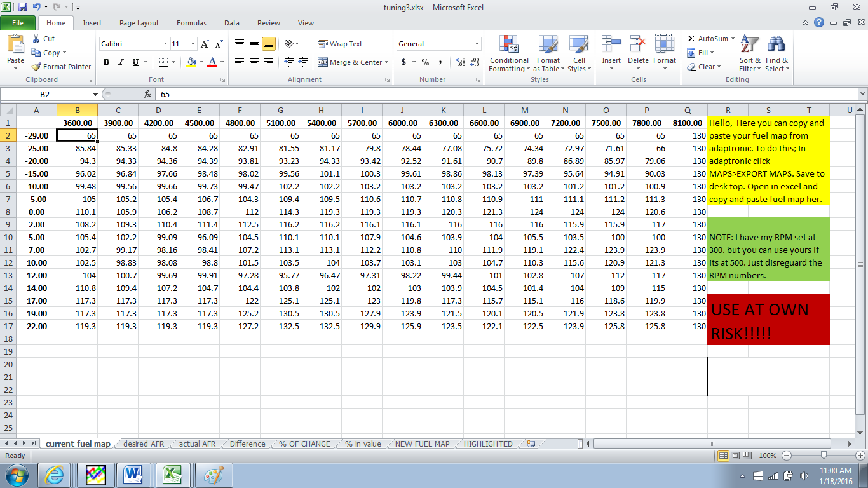Toggle Wrap Text on selected cell
The width and height of the screenshot is (868, 488).
341,44
